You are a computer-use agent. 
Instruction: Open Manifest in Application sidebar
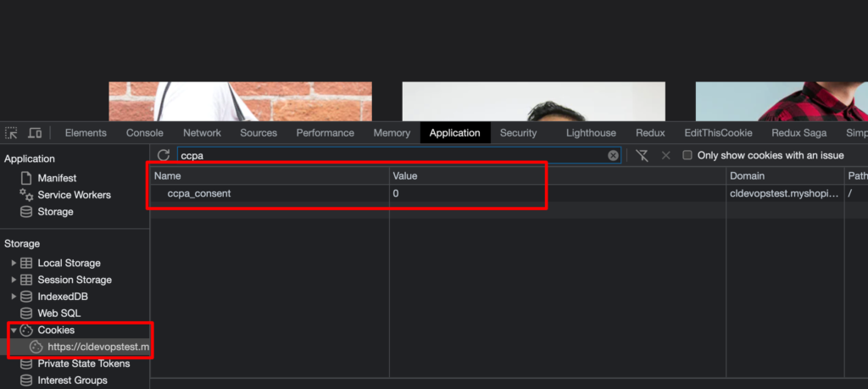coord(56,178)
